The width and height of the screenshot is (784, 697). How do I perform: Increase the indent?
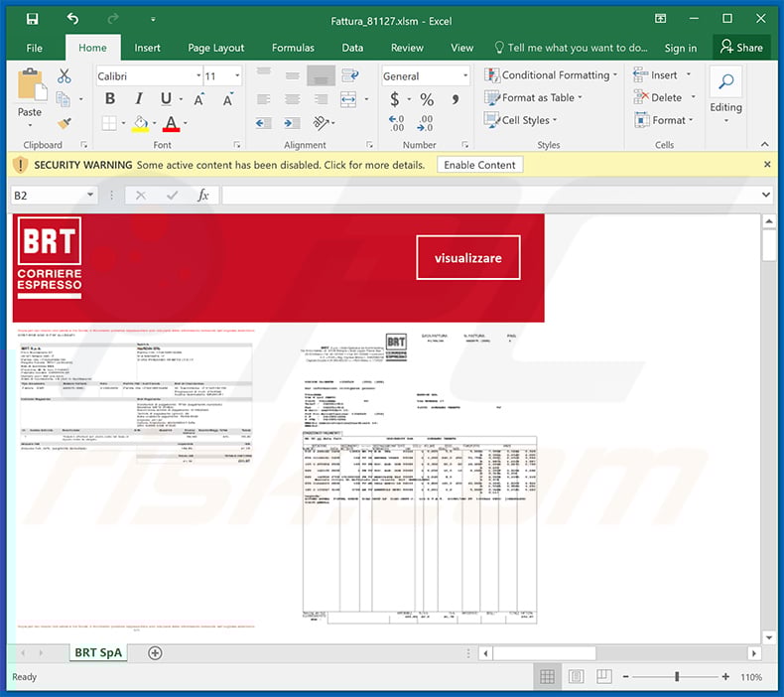point(292,123)
